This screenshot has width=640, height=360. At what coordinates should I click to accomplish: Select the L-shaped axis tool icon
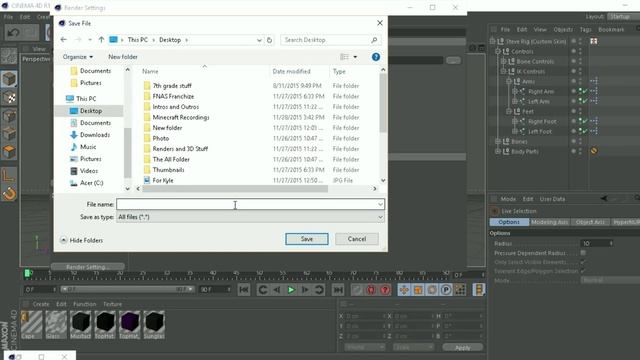[x=9, y=175]
